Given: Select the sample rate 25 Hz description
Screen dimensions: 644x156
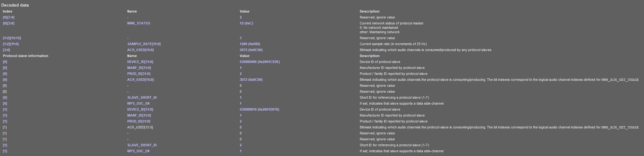Looking at the screenshot, I should pyautogui.click(x=393, y=44).
